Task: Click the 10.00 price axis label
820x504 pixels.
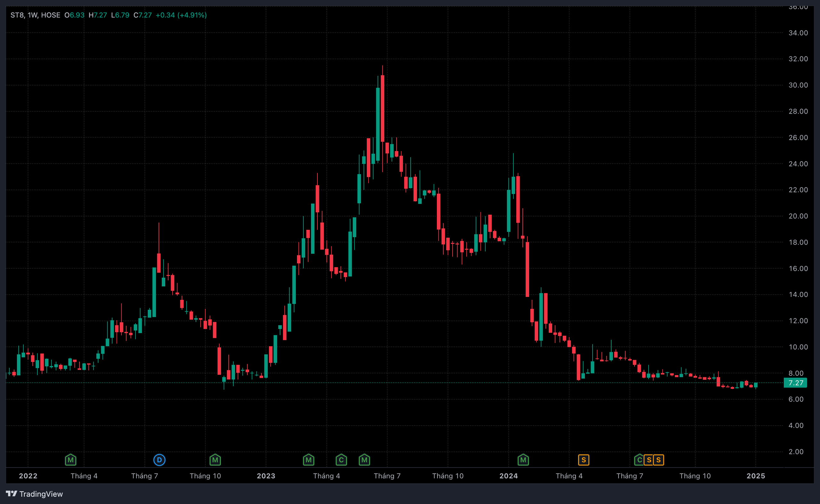Action: click(798, 347)
